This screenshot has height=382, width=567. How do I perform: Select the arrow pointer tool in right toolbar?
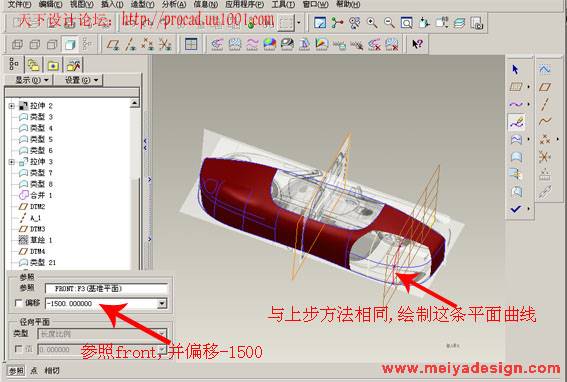pyautogui.click(x=516, y=69)
